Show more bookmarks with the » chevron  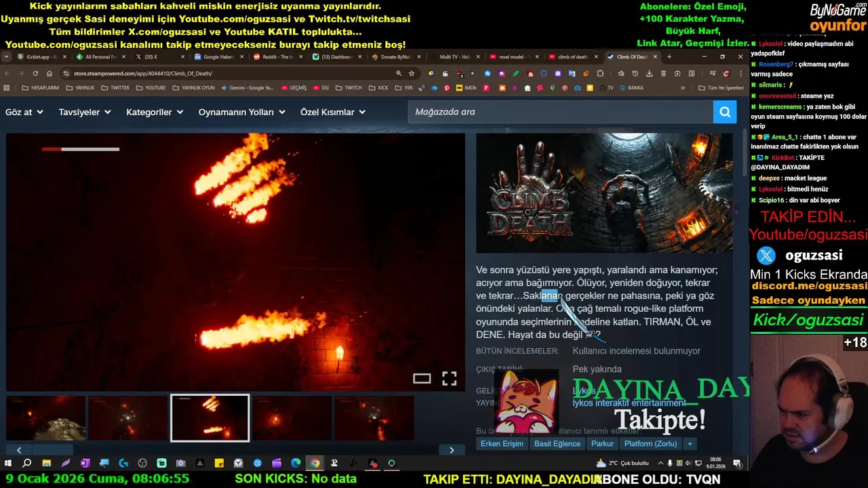683,87
